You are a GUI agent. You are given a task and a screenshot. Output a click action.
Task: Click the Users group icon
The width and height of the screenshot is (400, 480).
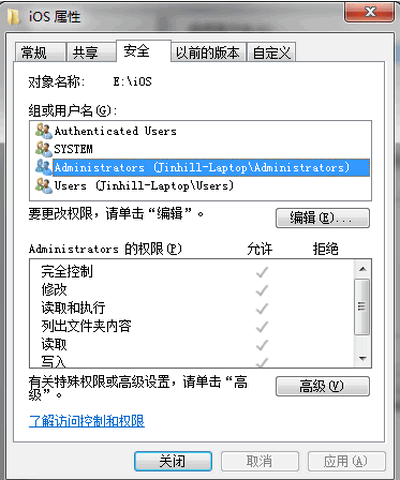44,185
